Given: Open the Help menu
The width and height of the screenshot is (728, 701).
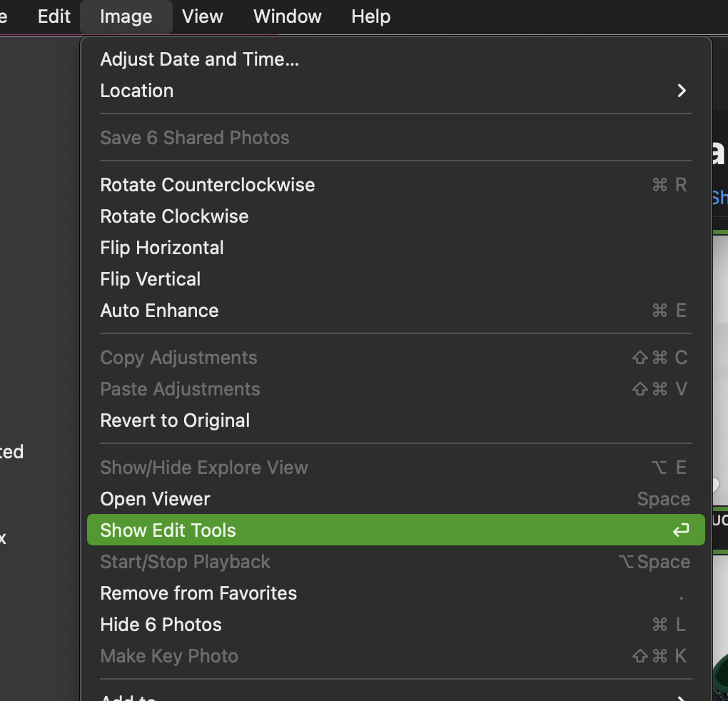Looking at the screenshot, I should click(370, 16).
